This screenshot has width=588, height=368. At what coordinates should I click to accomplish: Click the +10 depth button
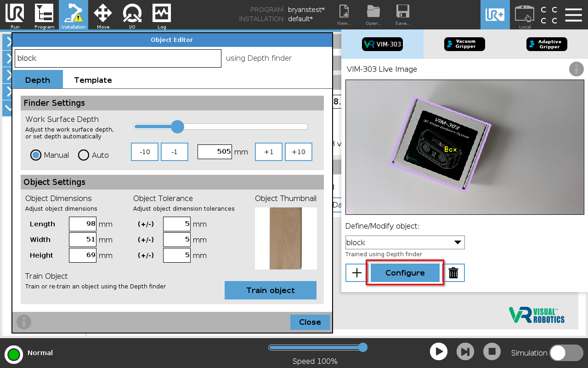click(299, 152)
